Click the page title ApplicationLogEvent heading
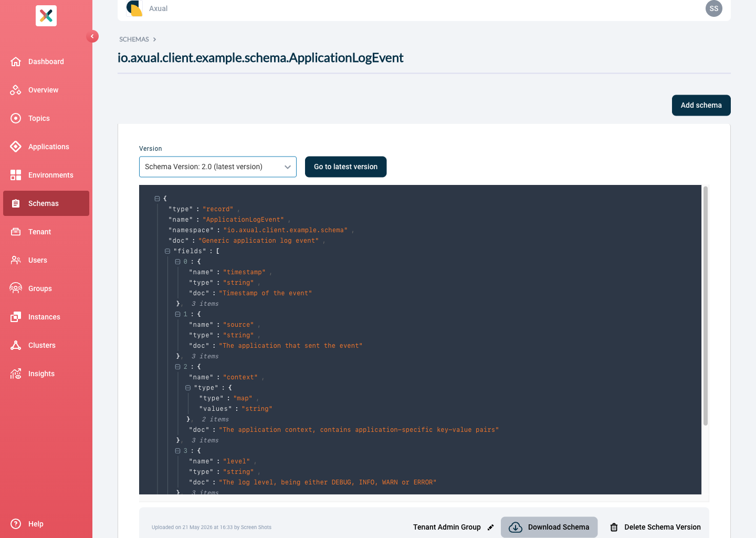 tap(260, 58)
